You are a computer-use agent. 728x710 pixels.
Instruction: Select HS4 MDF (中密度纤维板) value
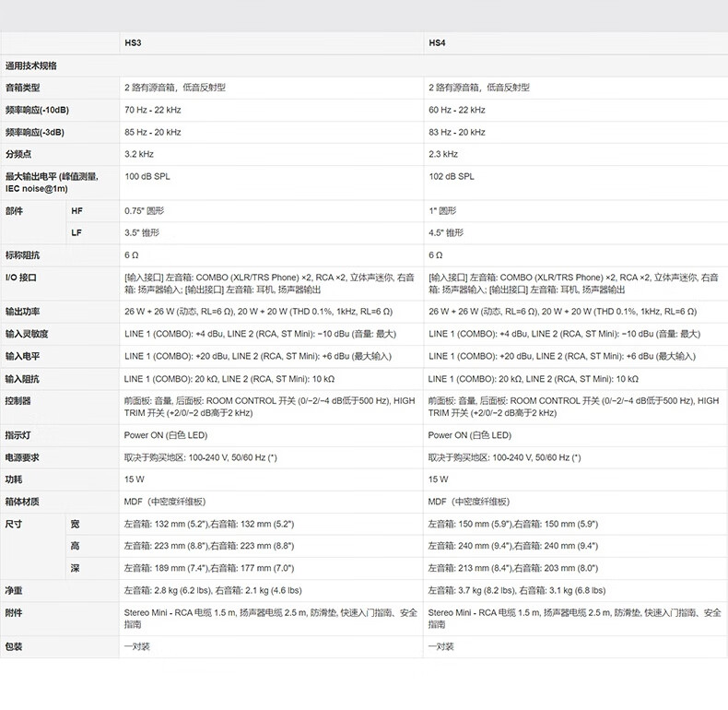click(469, 502)
